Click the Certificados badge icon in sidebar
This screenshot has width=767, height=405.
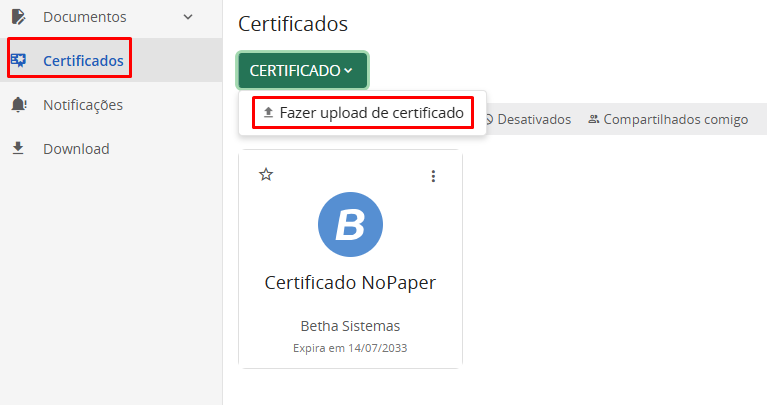(x=19, y=60)
